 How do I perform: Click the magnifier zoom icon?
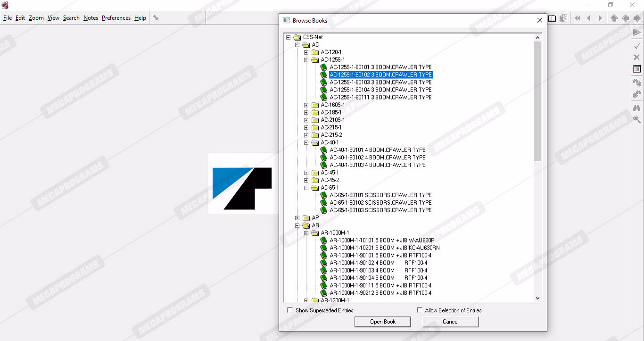(x=636, y=120)
